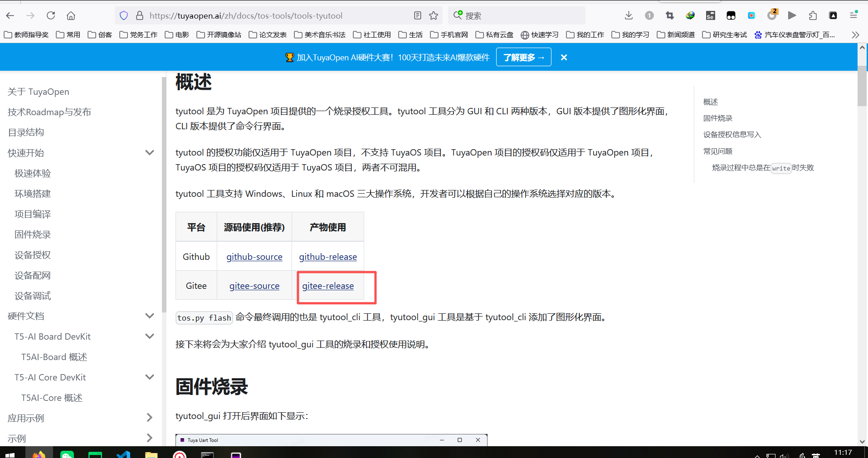Collapse the T5-AI Board DevKit section
The height and width of the screenshot is (458, 868).
pos(150,336)
